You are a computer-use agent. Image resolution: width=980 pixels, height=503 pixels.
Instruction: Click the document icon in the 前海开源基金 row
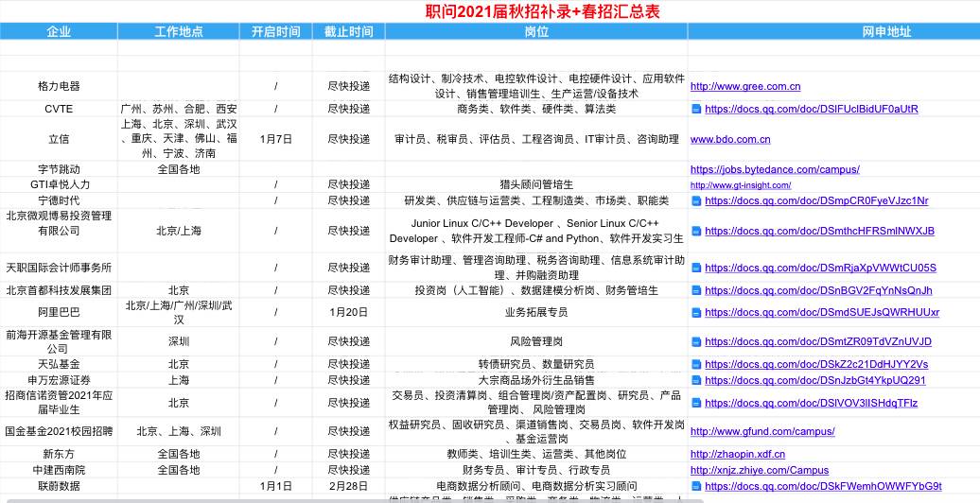(x=695, y=341)
